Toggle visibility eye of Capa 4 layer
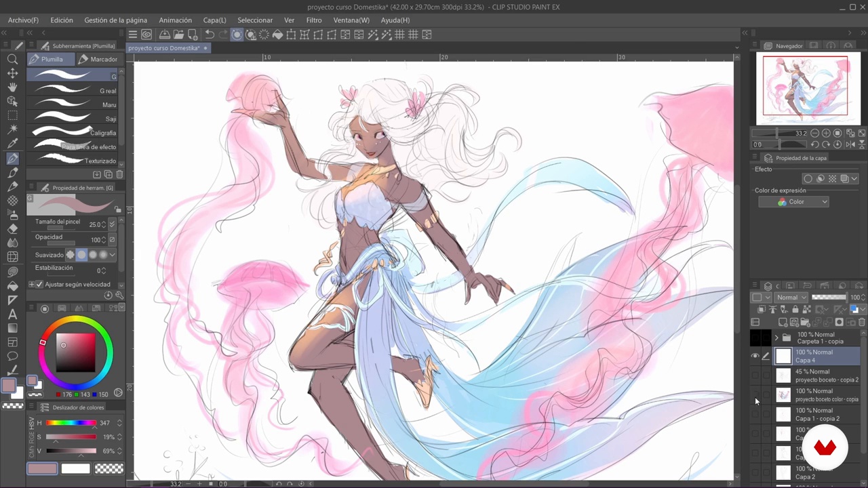Screen dimensions: 868x488 point(755,356)
